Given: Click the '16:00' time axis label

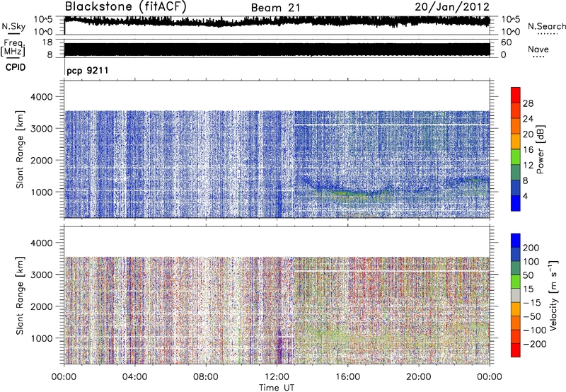Looking at the screenshot, I should pyautogui.click(x=347, y=377).
